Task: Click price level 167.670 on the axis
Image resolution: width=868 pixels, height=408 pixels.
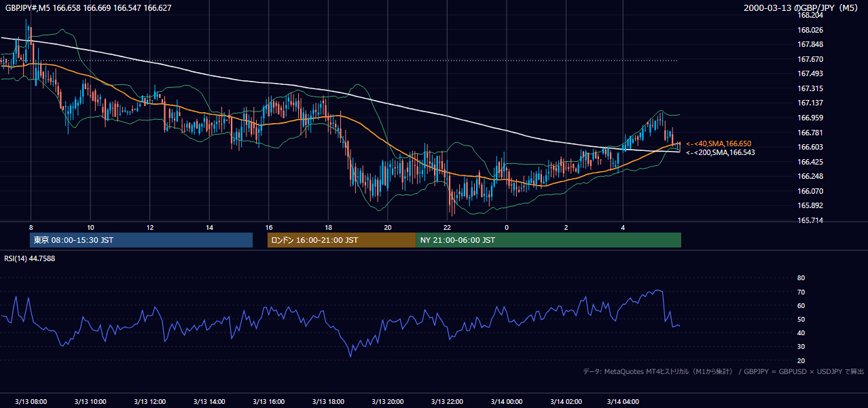Action: (x=810, y=59)
